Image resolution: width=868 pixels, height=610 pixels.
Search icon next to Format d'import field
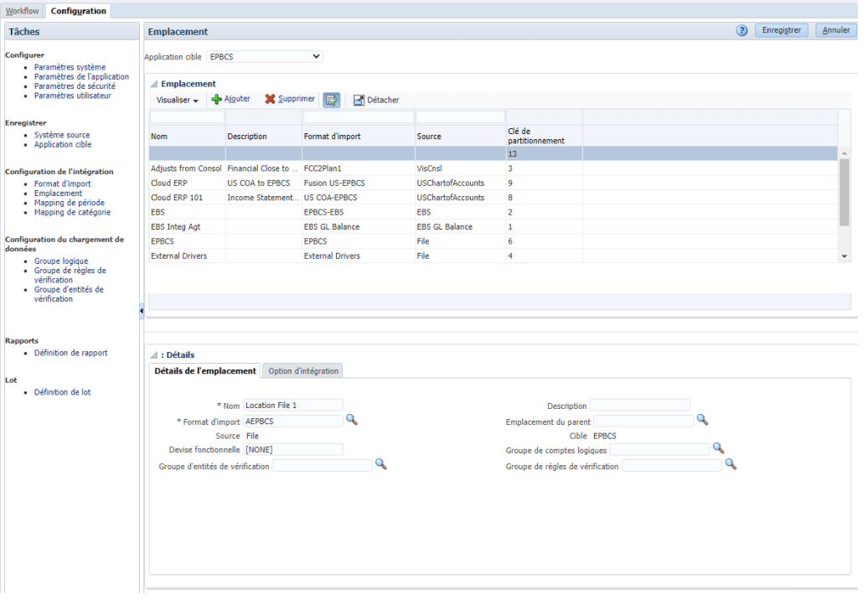tap(352, 420)
